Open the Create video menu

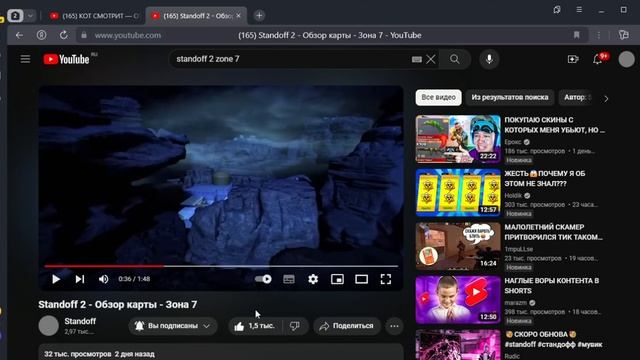[x=573, y=59]
